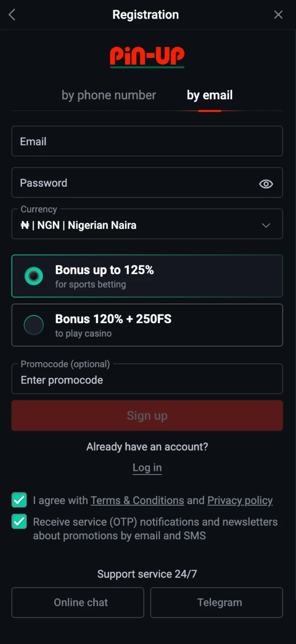Viewport: 296px width, 644px height.
Task: Click the circle icon on the casino bonus option
Action: 33,325
